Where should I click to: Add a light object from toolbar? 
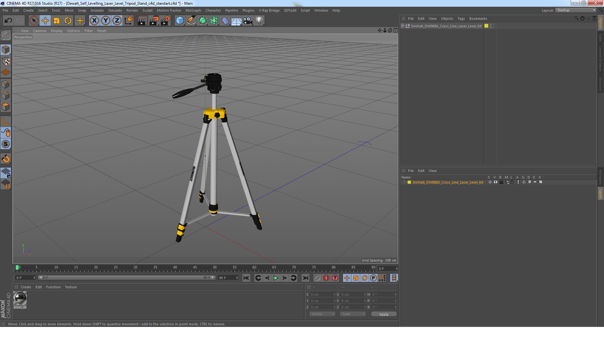point(259,21)
